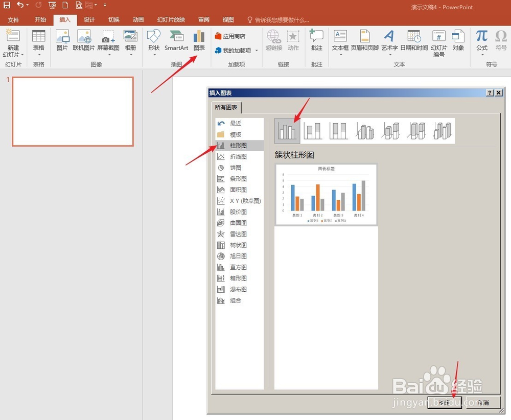Screen dimensions: 511x420
Task: Select XY Scatter (散点图) chart category
Action: click(240, 201)
